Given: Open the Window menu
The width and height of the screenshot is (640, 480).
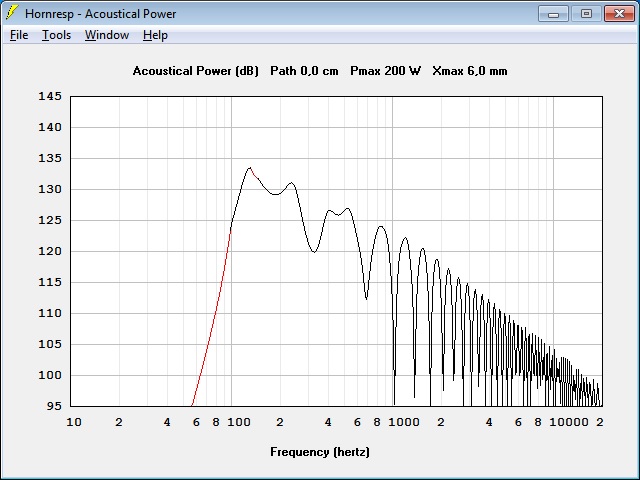Looking at the screenshot, I should click(x=107, y=35).
